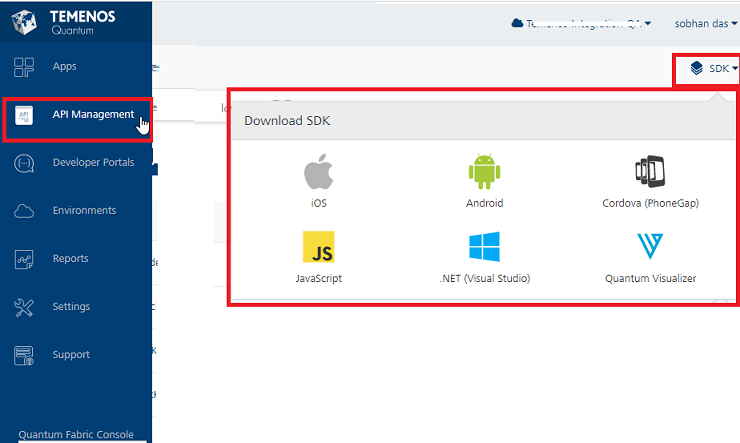740x443 pixels.
Task: Click the Quantum Visualizer label
Action: pyautogui.click(x=650, y=278)
